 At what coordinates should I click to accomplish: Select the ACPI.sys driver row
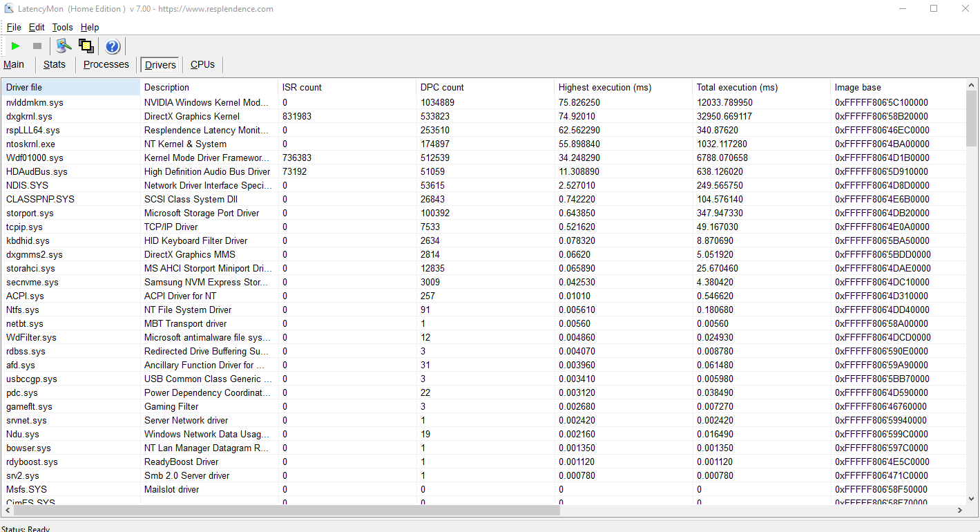484,296
